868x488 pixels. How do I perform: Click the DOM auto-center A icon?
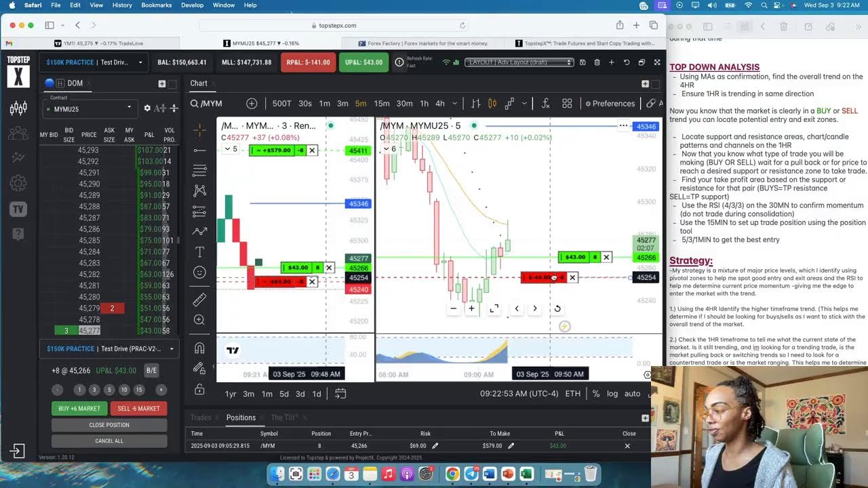pyautogui.click(x=160, y=108)
